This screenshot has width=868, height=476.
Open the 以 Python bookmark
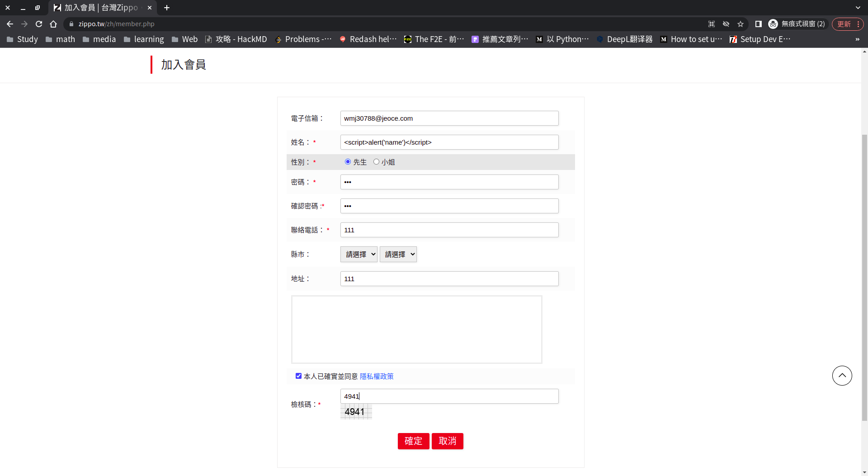coord(562,39)
